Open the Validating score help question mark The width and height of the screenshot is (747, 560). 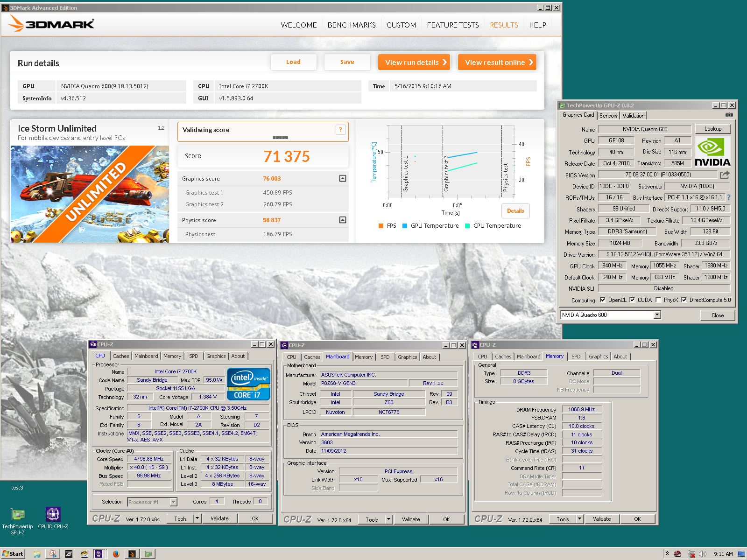340,130
